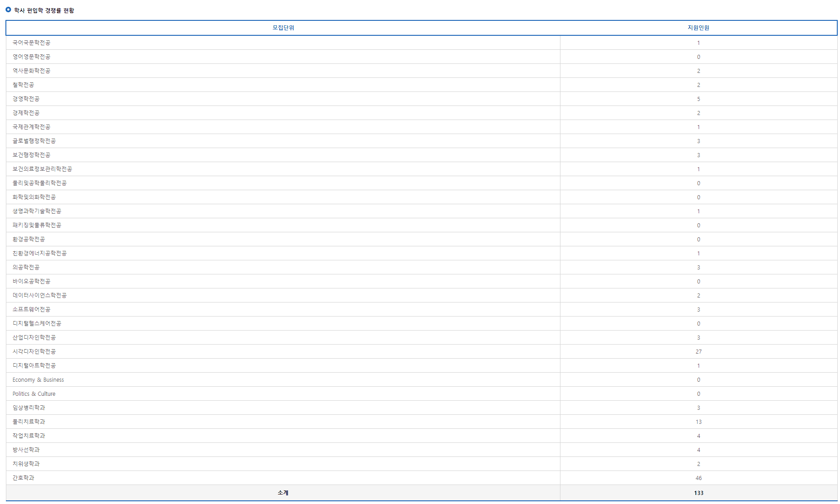
Task: Select the 영어영문학전공 row label
Action: click(x=31, y=57)
